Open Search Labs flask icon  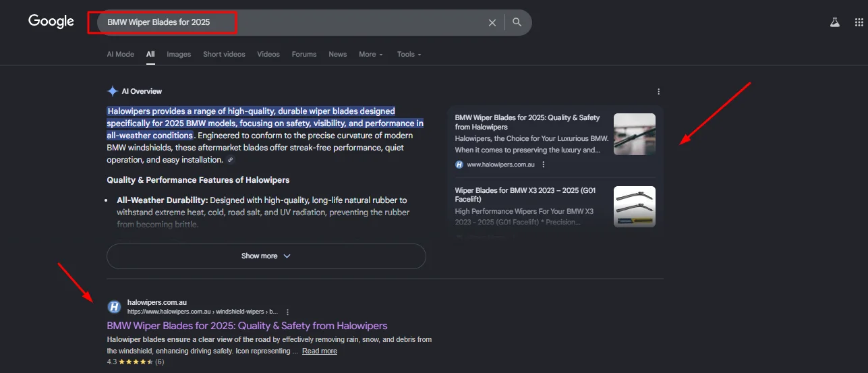(835, 22)
